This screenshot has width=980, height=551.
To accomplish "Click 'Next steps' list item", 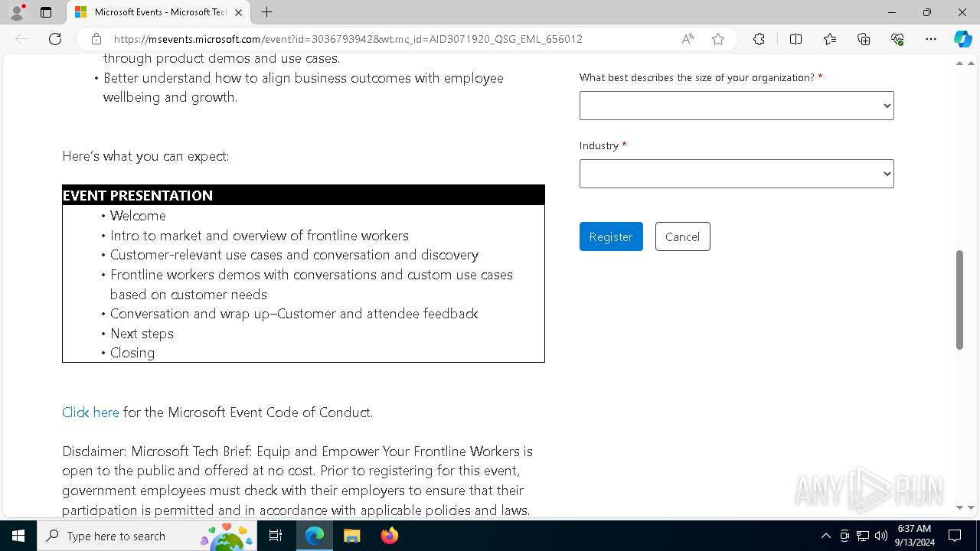I will [142, 334].
